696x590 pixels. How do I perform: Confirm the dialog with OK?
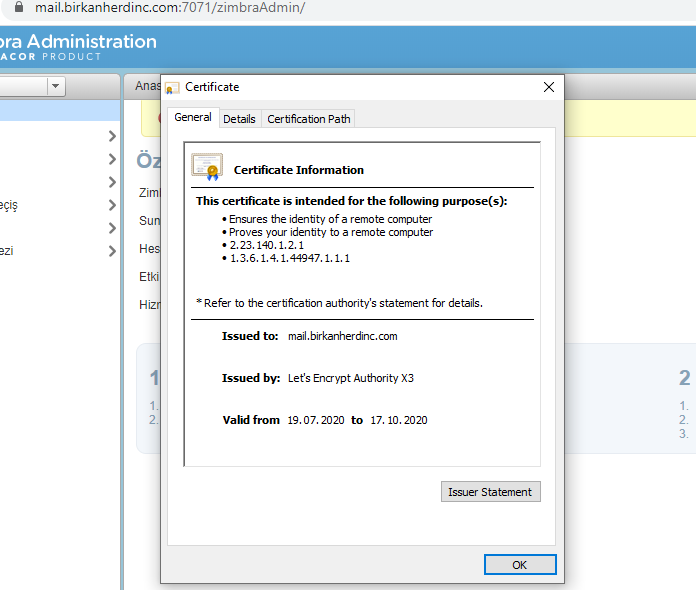point(520,565)
